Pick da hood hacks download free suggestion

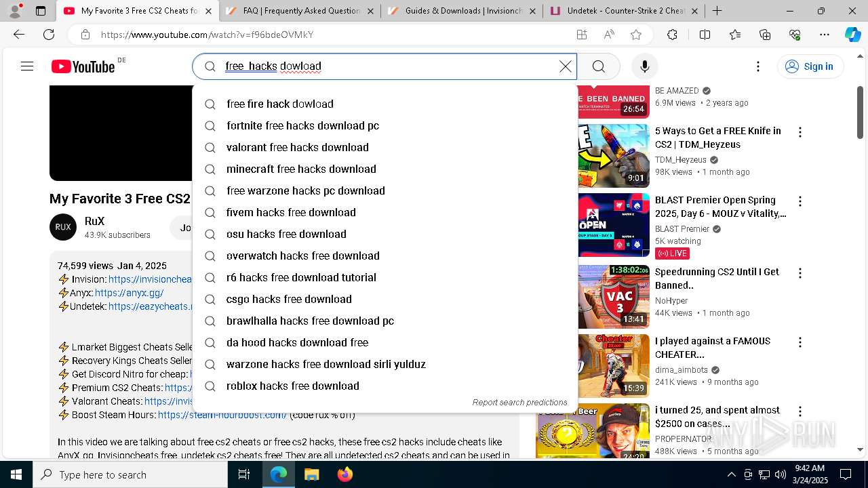(384, 342)
